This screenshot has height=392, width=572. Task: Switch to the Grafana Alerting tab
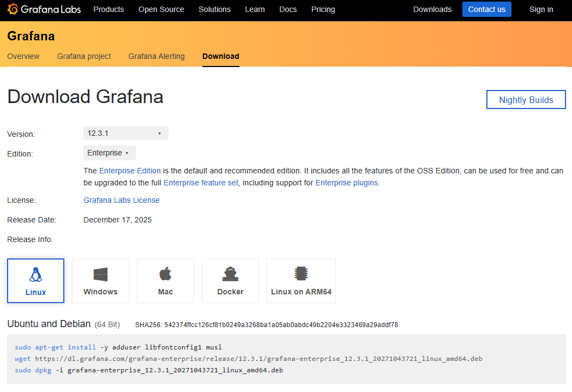pyautogui.click(x=156, y=56)
